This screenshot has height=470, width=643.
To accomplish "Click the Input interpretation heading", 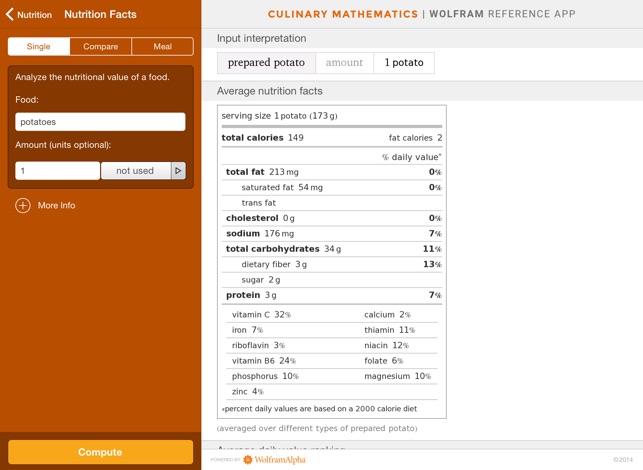I will 262,38.
